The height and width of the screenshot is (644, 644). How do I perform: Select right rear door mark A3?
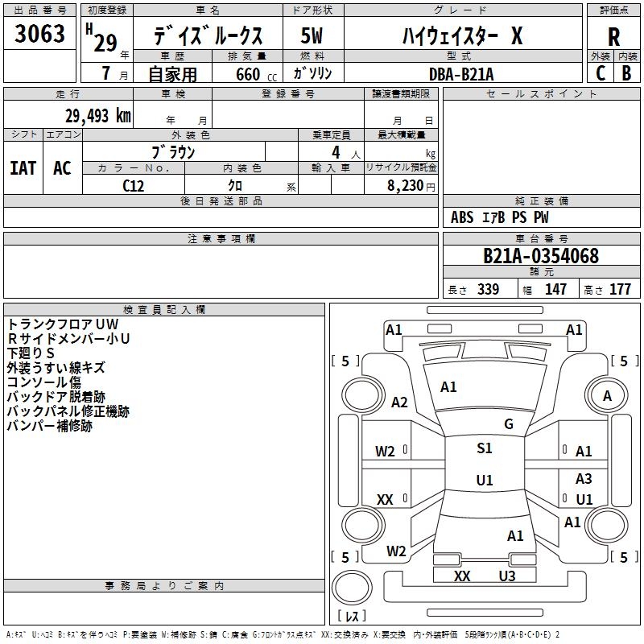point(584,478)
